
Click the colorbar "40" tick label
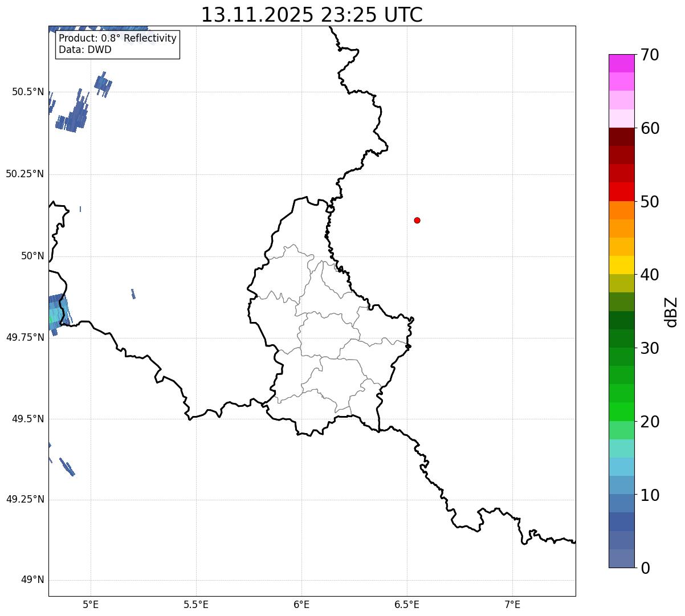650,275
